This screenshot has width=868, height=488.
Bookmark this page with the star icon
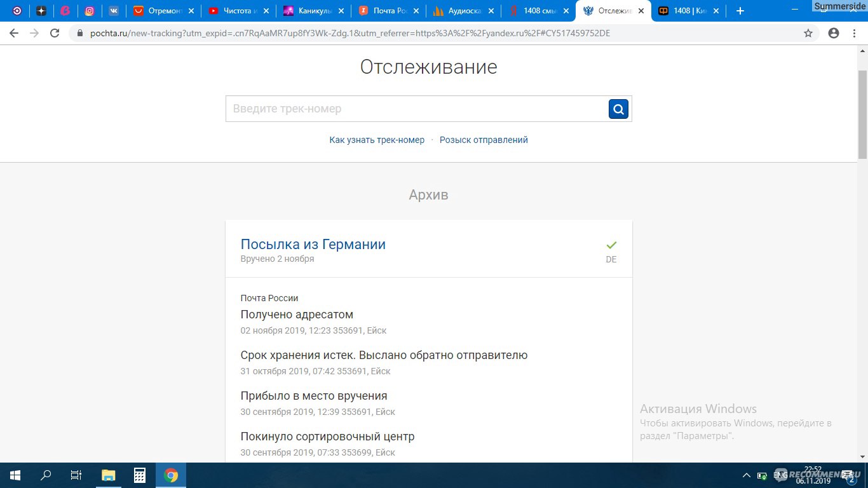[x=808, y=33]
